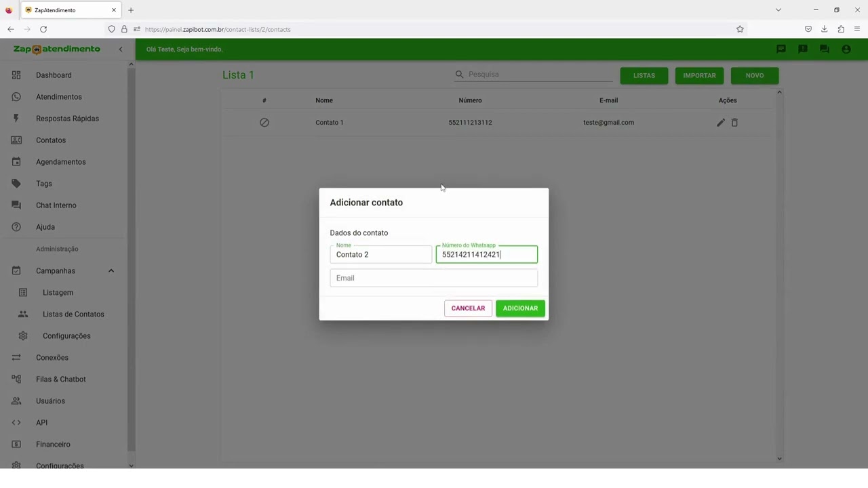Open the browser tabs list dropdown

click(778, 10)
